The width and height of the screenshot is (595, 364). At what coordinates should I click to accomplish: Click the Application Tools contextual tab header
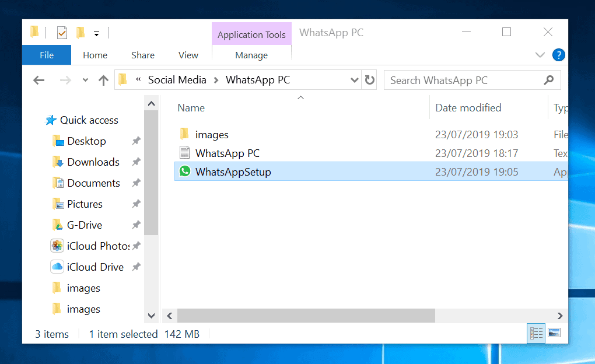[251, 34]
